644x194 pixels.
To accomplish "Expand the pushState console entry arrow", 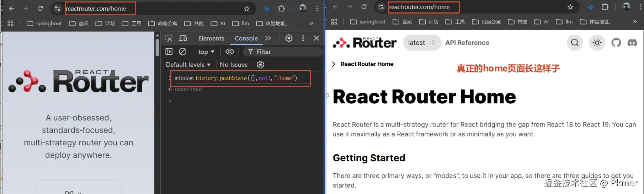I will click(170, 78).
